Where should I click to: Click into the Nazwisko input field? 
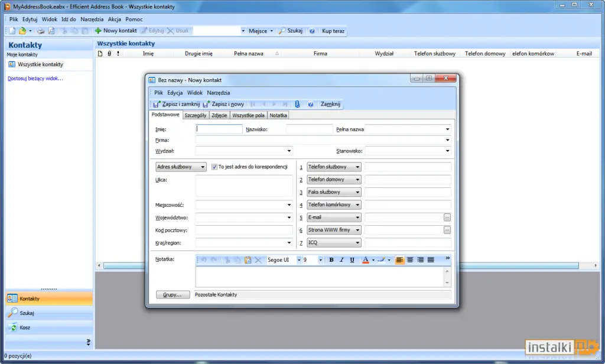309,129
